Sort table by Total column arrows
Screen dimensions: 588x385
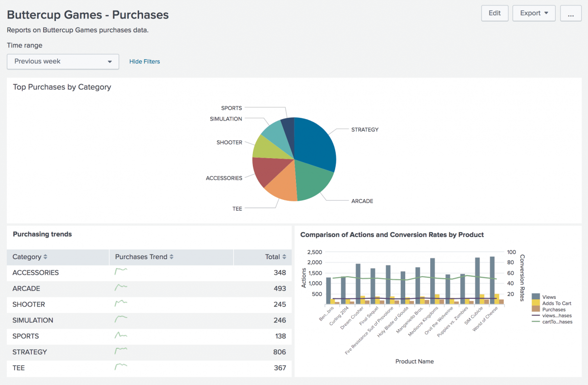(284, 257)
